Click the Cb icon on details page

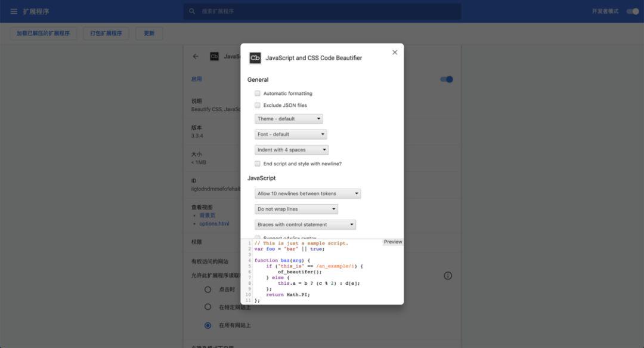coord(215,56)
